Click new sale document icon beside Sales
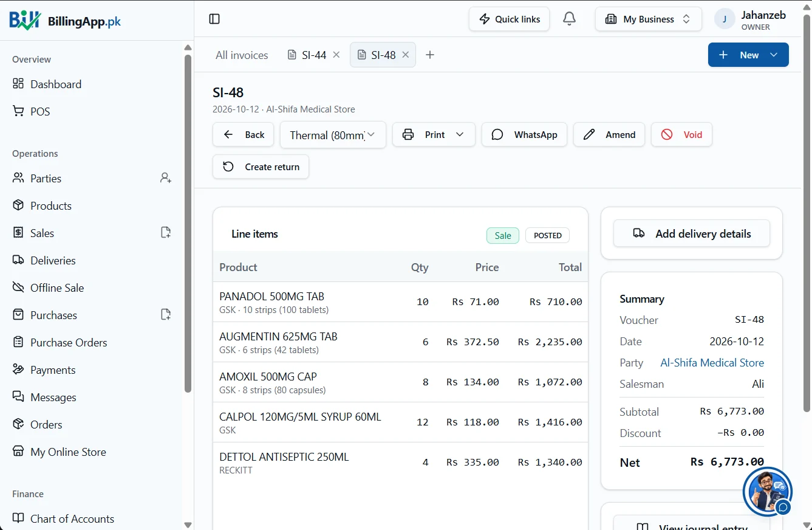Image resolution: width=812 pixels, height=530 pixels. point(166,232)
